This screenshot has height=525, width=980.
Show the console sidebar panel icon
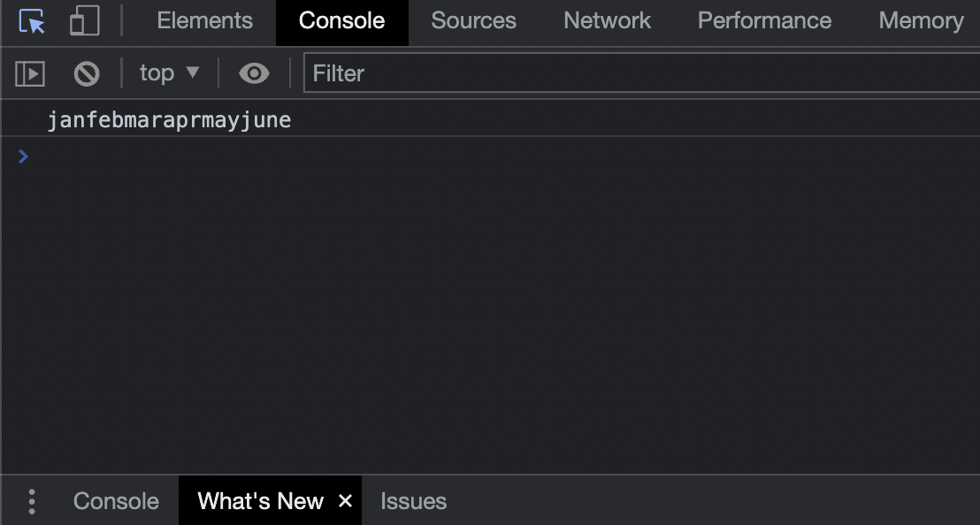(x=29, y=73)
